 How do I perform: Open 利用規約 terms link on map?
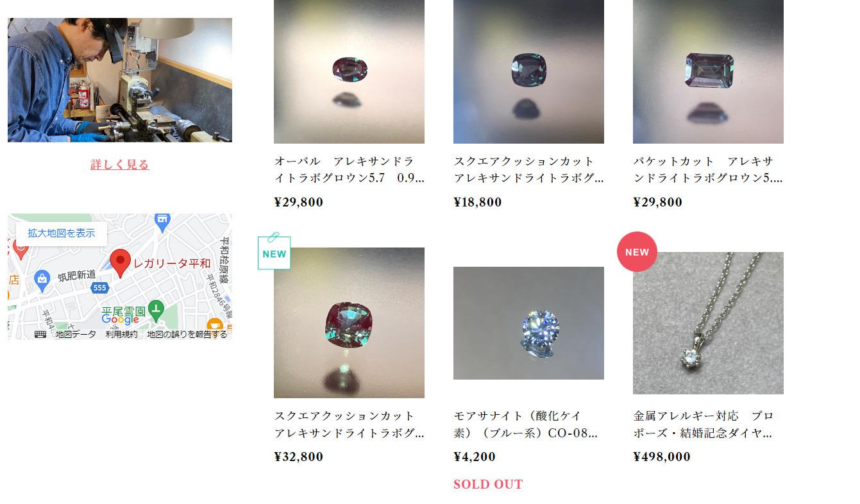121,334
